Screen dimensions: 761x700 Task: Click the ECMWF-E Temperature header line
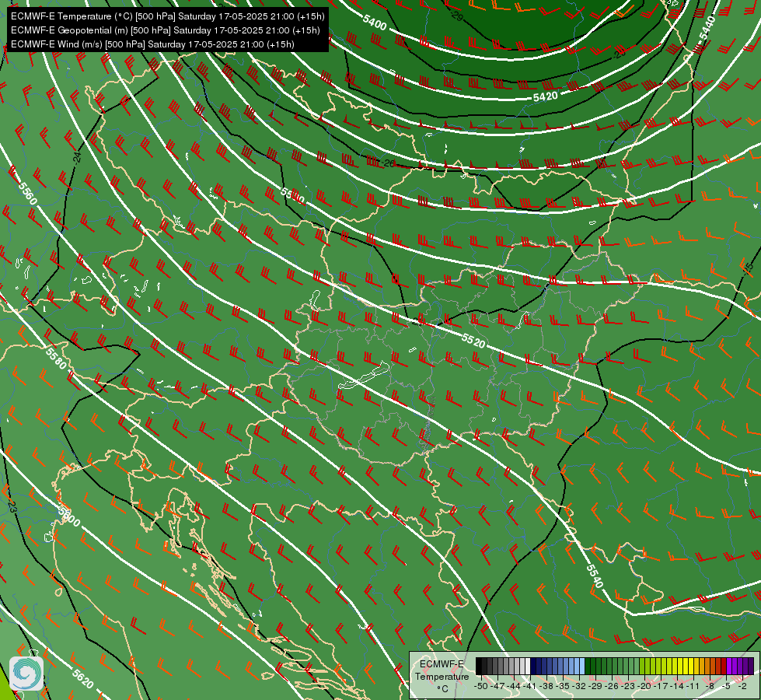167,16
